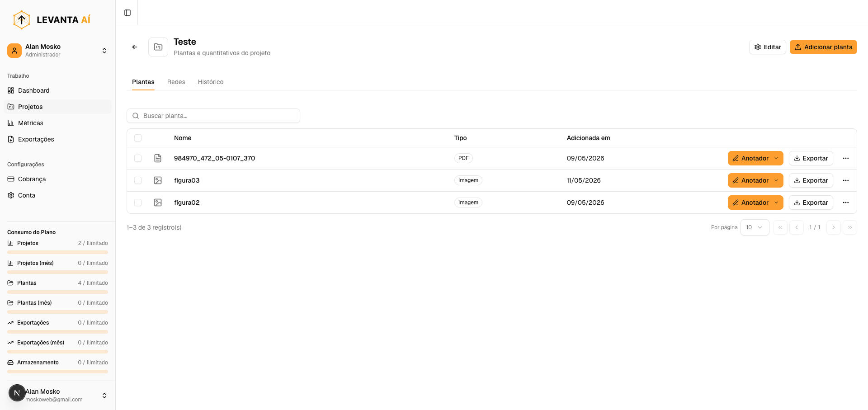This screenshot has width=868, height=410.
Task: Click the Plantas (mês) folder icon
Action: click(x=10, y=303)
